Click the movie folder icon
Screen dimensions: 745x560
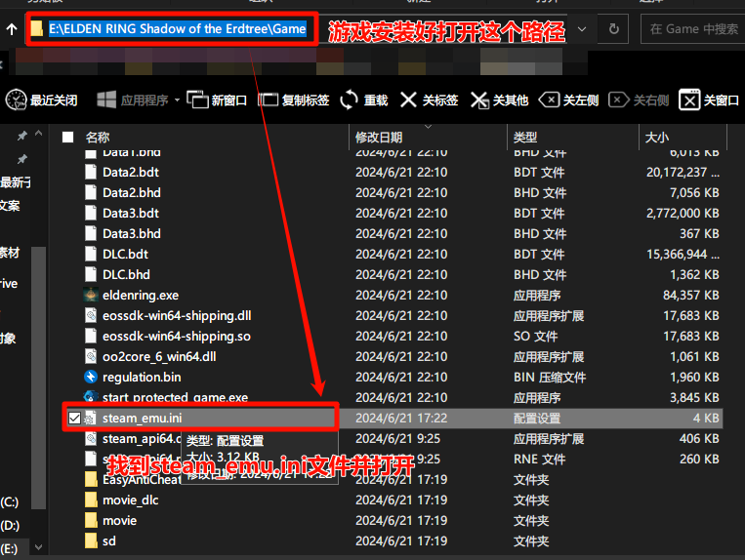91,520
